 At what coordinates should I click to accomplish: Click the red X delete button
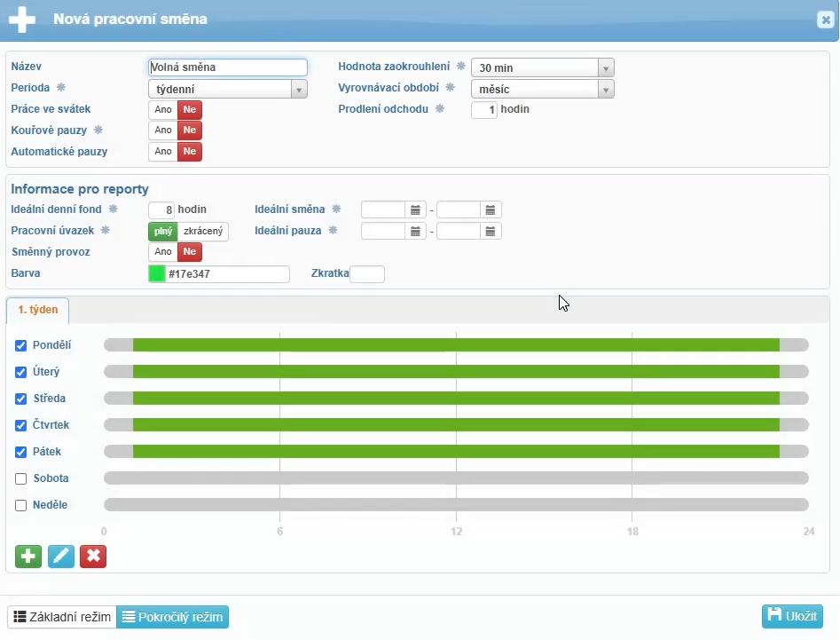[93, 557]
